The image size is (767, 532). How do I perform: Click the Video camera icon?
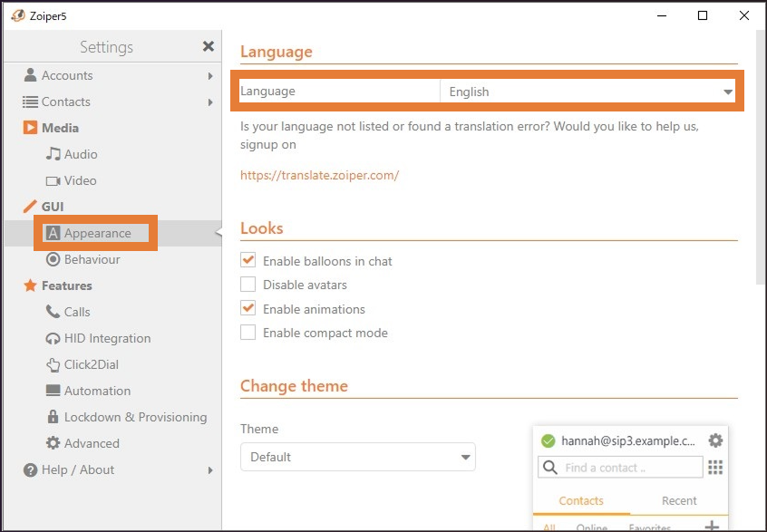pyautogui.click(x=53, y=181)
